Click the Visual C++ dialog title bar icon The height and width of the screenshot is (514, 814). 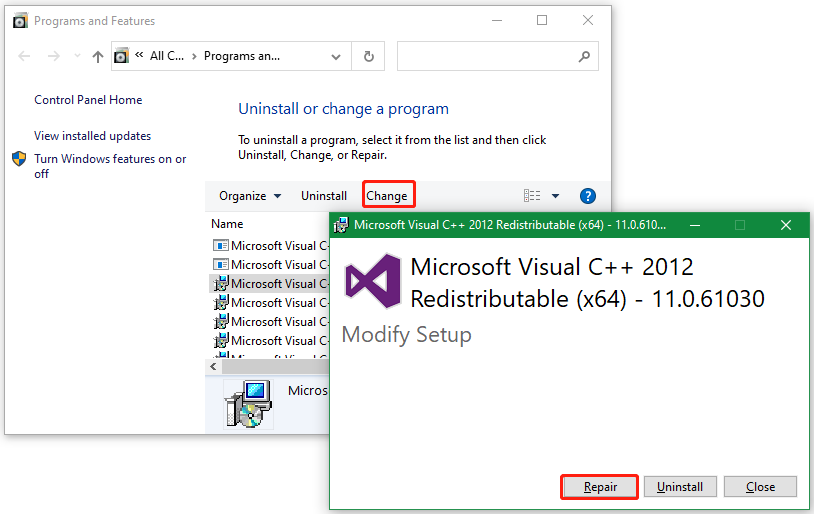point(341,225)
